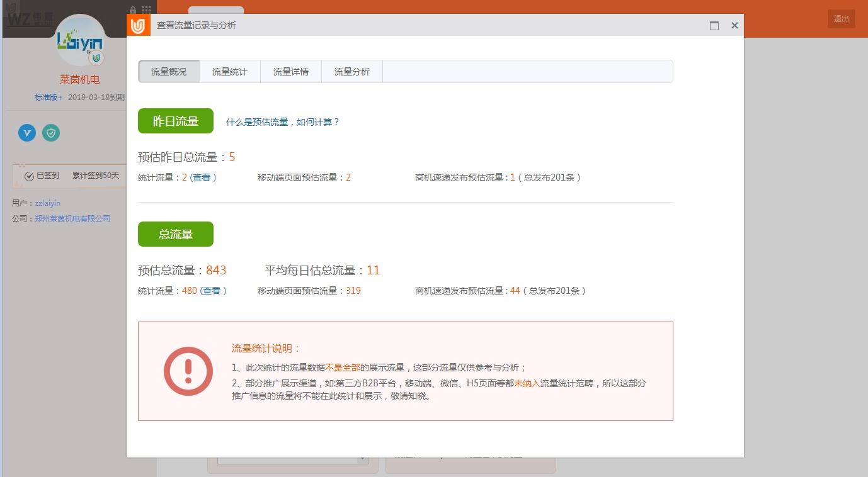Screen dimensions: 868x477
Task: Click the lock icon above the sidebar
Action: tap(133, 10)
